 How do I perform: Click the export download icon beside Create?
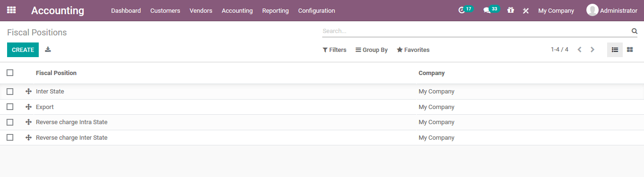pyautogui.click(x=48, y=50)
